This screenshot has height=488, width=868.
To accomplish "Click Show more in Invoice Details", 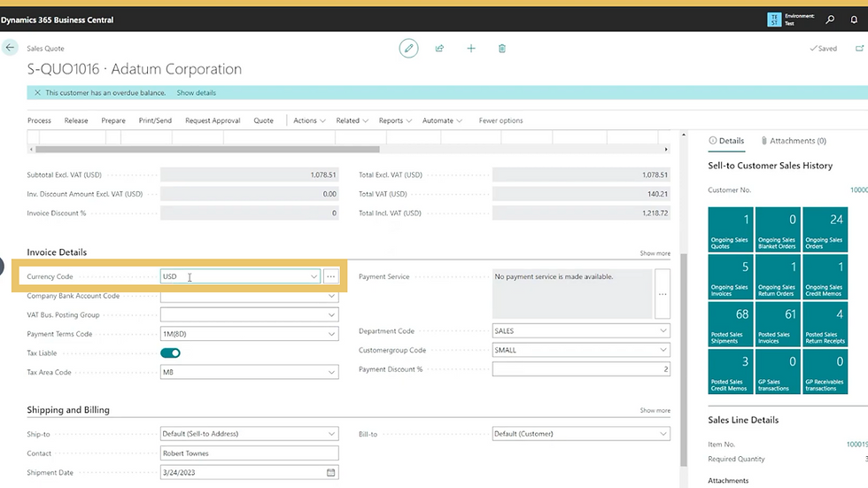I will (x=655, y=253).
